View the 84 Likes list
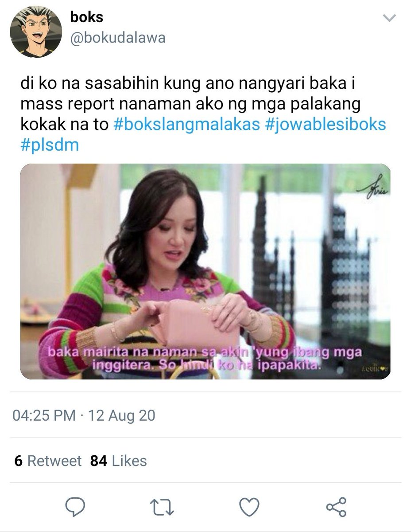Screen dimensions: 411x532 point(118,461)
